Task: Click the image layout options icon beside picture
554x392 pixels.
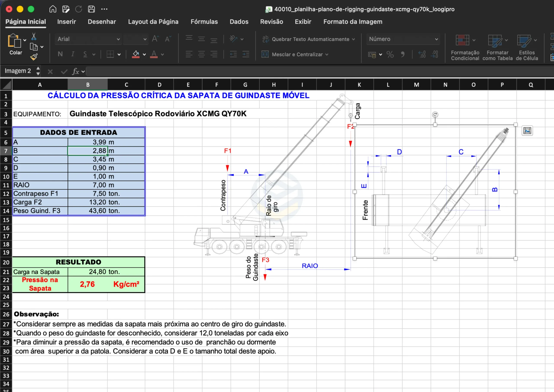Action: coord(527,131)
